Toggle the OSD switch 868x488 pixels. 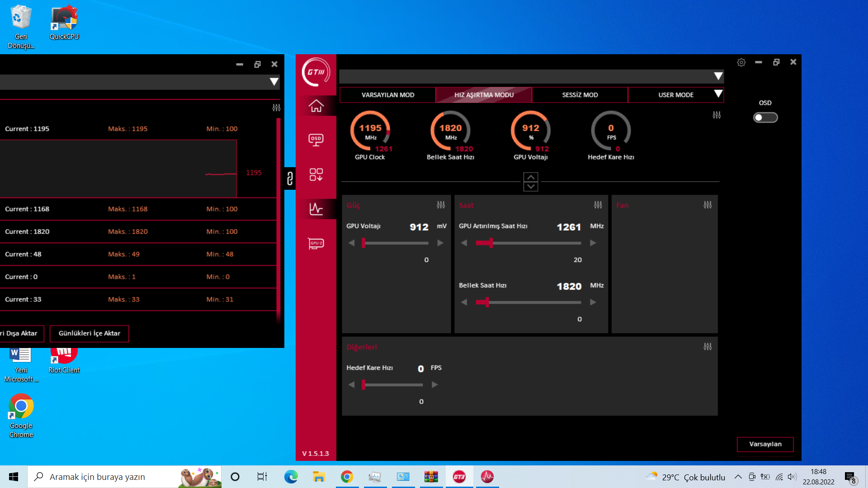(765, 117)
